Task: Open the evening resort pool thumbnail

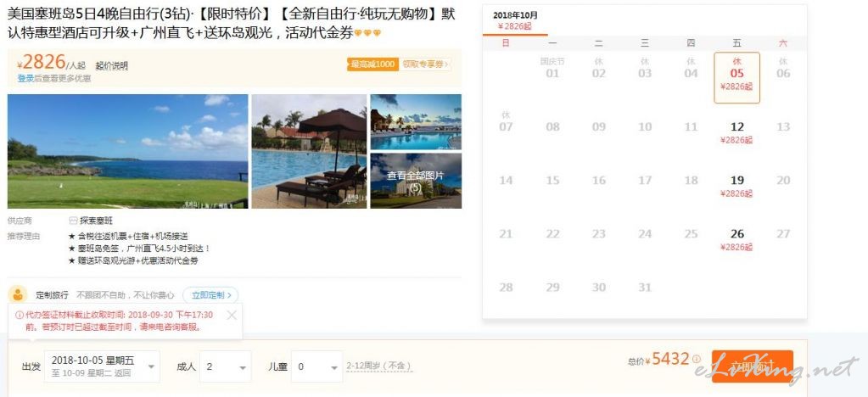Action: tap(416, 122)
